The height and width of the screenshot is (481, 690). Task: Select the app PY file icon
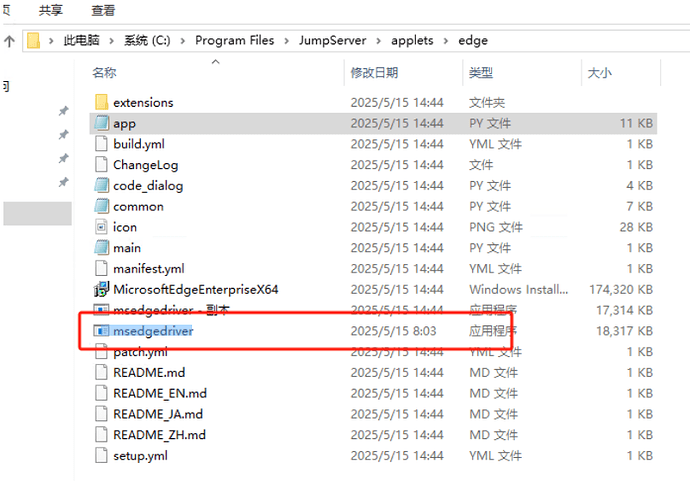(101, 123)
